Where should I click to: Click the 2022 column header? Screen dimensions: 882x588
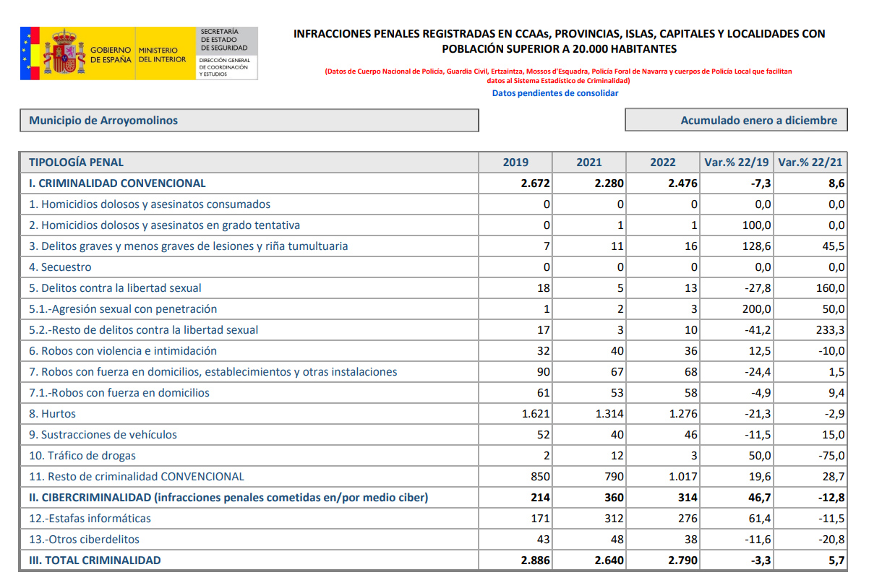[662, 163]
